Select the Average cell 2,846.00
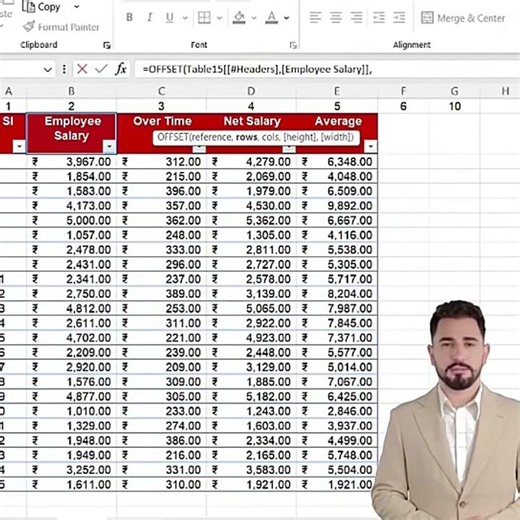This screenshot has height=520, width=520. click(337, 411)
